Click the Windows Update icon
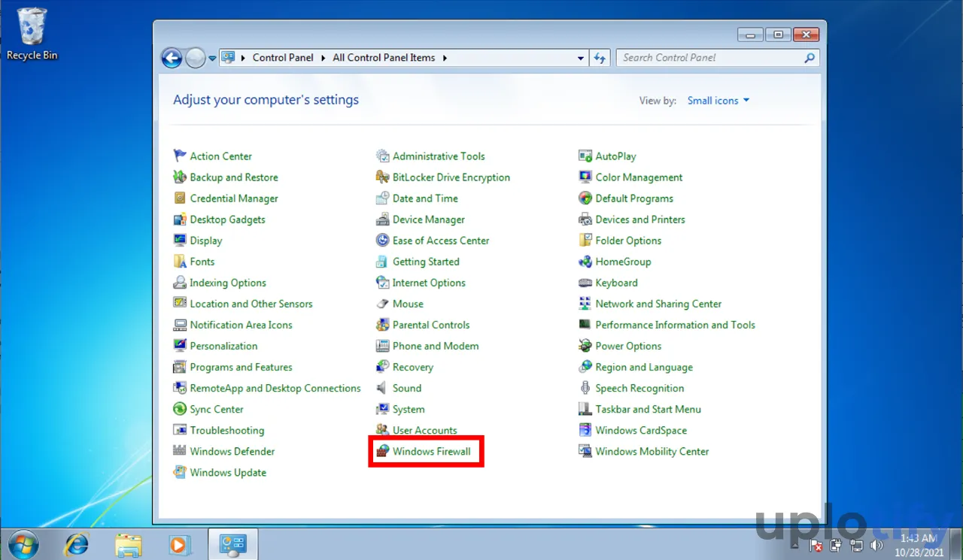The width and height of the screenshot is (963, 560). tap(180, 471)
